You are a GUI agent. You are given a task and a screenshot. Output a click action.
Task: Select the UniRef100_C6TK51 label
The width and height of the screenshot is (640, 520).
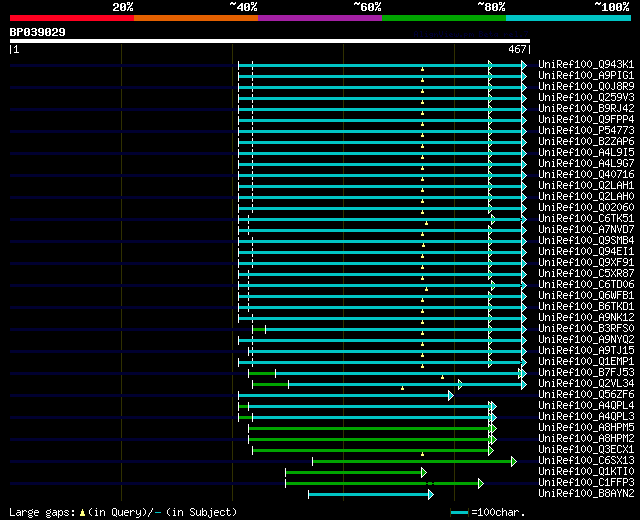(586, 219)
